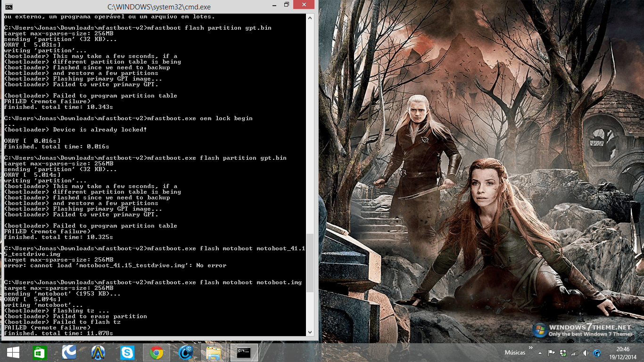Image resolution: width=644 pixels, height=362 pixels.
Task: Open the network signal tray icon
Action: pyautogui.click(x=574, y=353)
